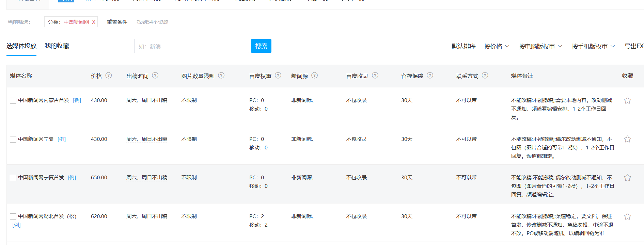Viewport: 644px width, 245px height.
Task: Check the 中国新闻网湖北首发（松） checkbox
Action: pos(13,217)
